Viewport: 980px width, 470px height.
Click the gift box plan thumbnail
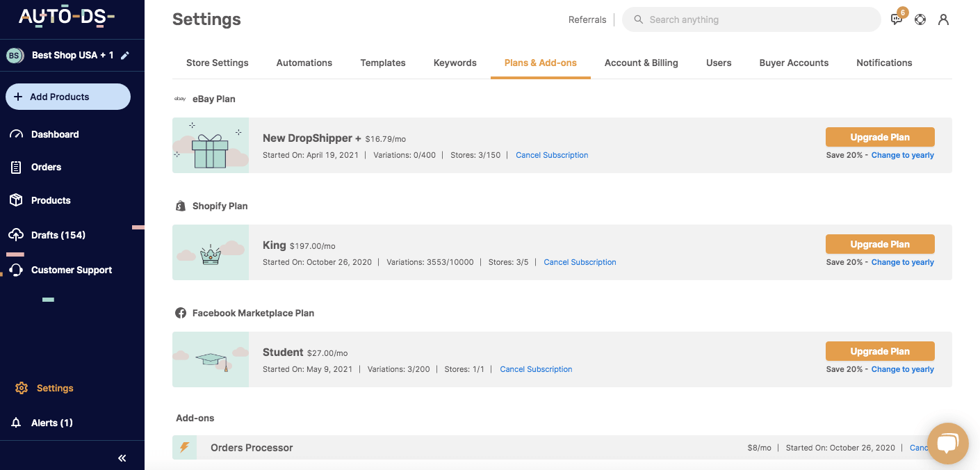pos(211,145)
